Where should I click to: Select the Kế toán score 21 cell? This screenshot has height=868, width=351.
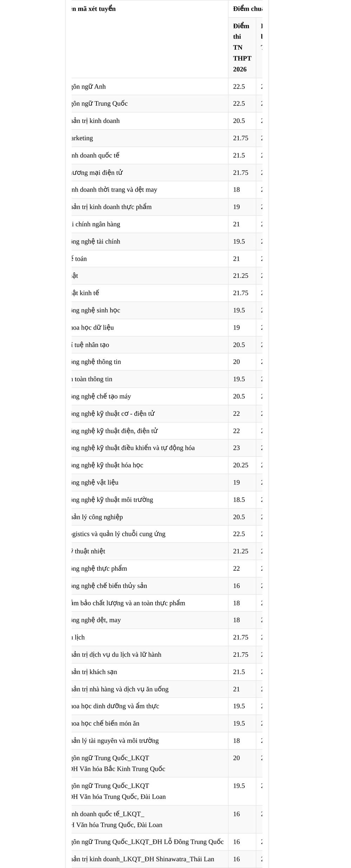pyautogui.click(x=242, y=259)
